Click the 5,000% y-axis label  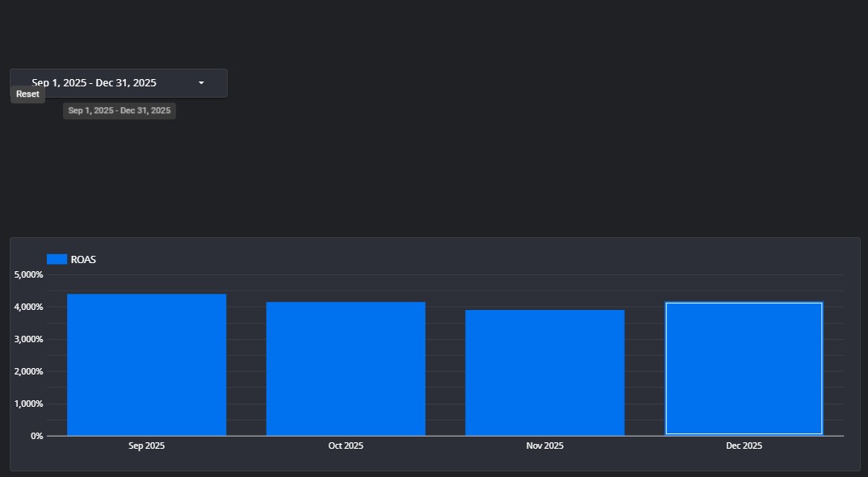pos(28,274)
